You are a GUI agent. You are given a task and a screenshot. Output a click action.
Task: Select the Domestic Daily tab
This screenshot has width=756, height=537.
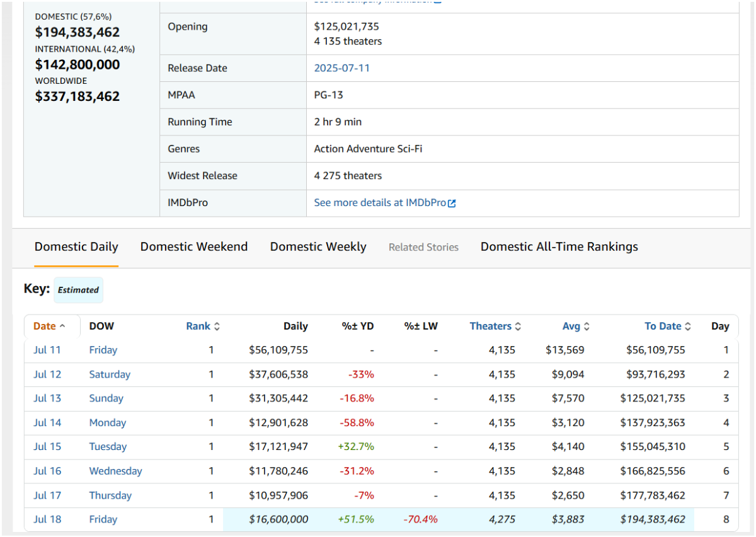click(76, 246)
